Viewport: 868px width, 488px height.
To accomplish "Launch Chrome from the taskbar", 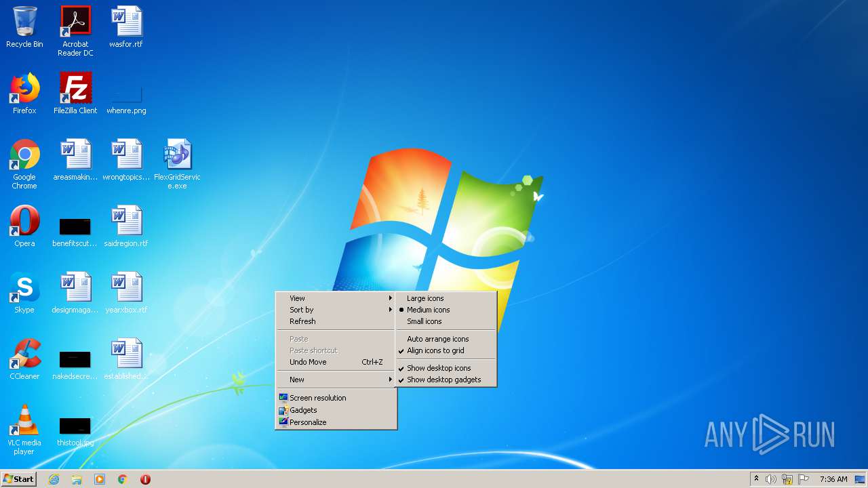I will (x=123, y=479).
